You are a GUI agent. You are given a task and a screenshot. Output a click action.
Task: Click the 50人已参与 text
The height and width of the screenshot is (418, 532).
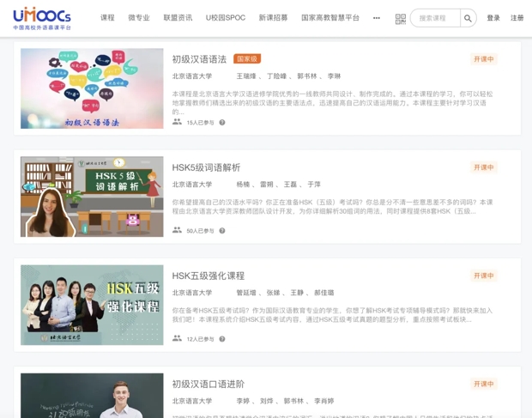(x=200, y=231)
